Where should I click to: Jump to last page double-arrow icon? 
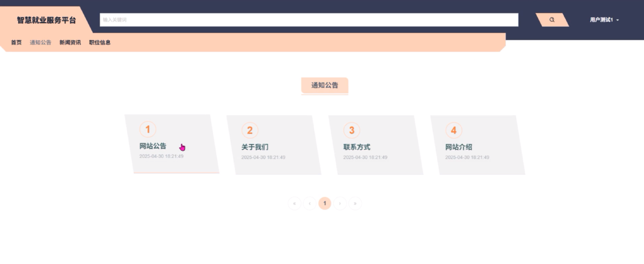point(355,203)
